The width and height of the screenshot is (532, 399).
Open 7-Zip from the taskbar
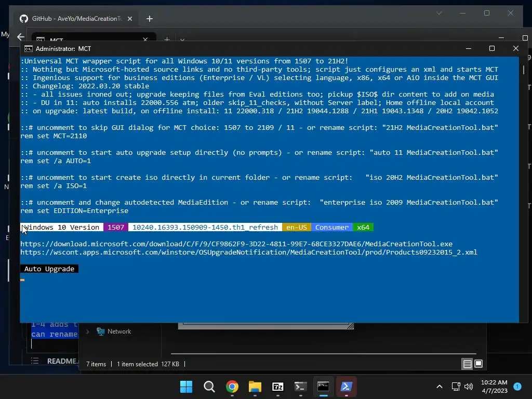277,387
